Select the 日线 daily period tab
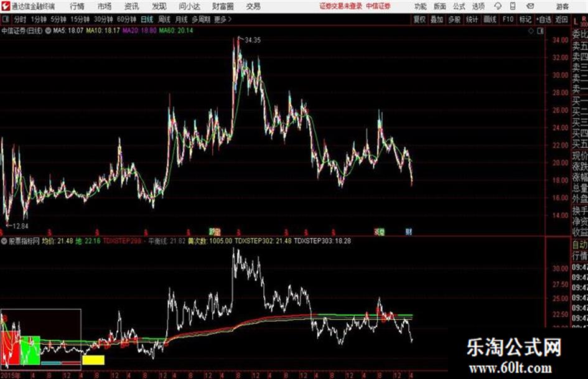This screenshot has width=588, height=379. point(147,19)
